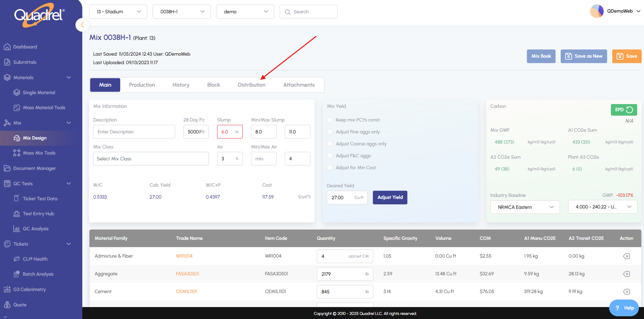Choose Adjust for Min Cost radio

pos(330,168)
